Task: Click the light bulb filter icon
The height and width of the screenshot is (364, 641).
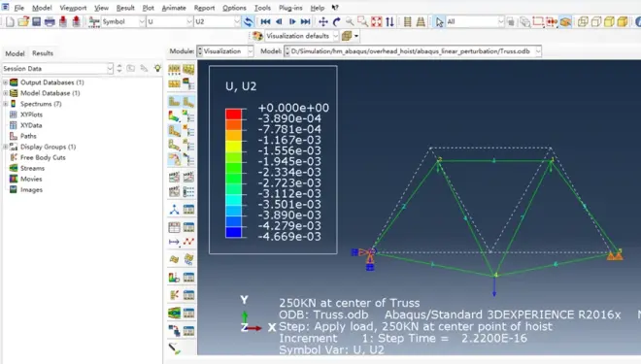Action: [x=157, y=68]
